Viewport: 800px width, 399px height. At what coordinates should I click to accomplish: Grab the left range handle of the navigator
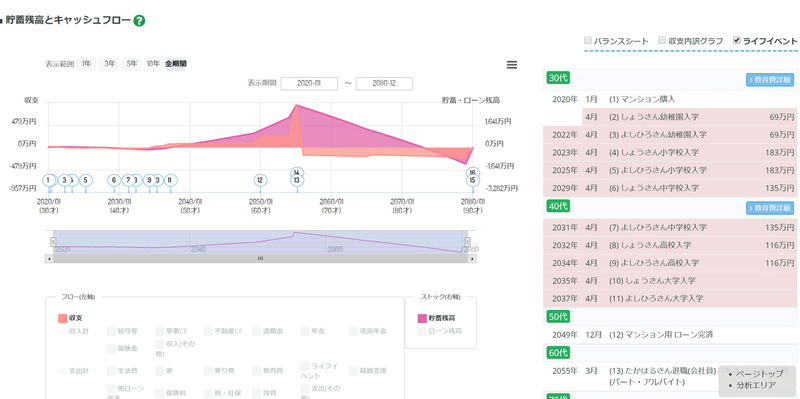coord(53,242)
